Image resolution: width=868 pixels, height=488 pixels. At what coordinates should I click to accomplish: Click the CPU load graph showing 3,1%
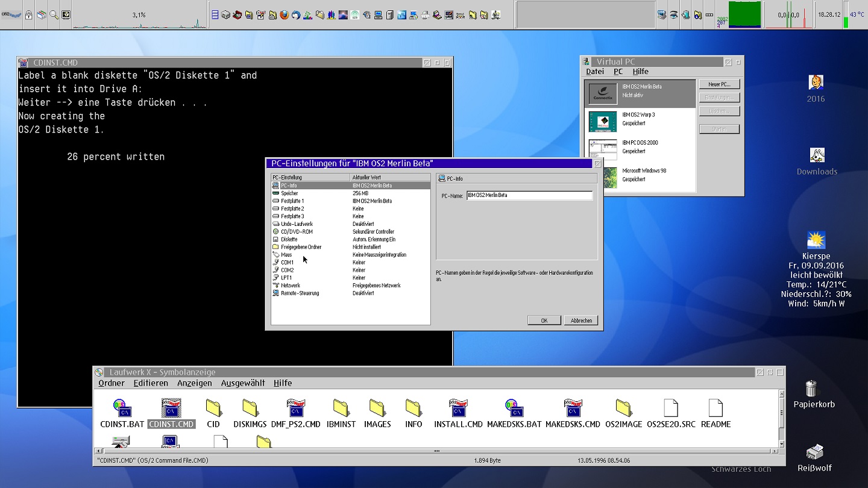coord(139,15)
